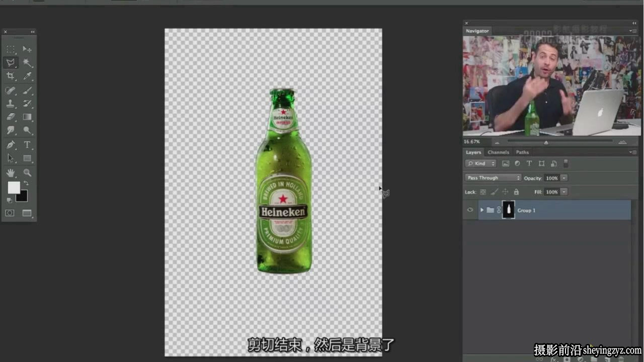Lock transparent pixels
This screenshot has width=644, height=362.
coord(483,192)
